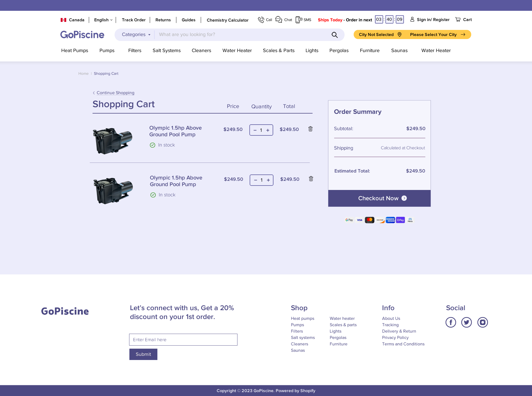Open footer Terms and Conditions link
The width and height of the screenshot is (532, 396).
point(403,344)
